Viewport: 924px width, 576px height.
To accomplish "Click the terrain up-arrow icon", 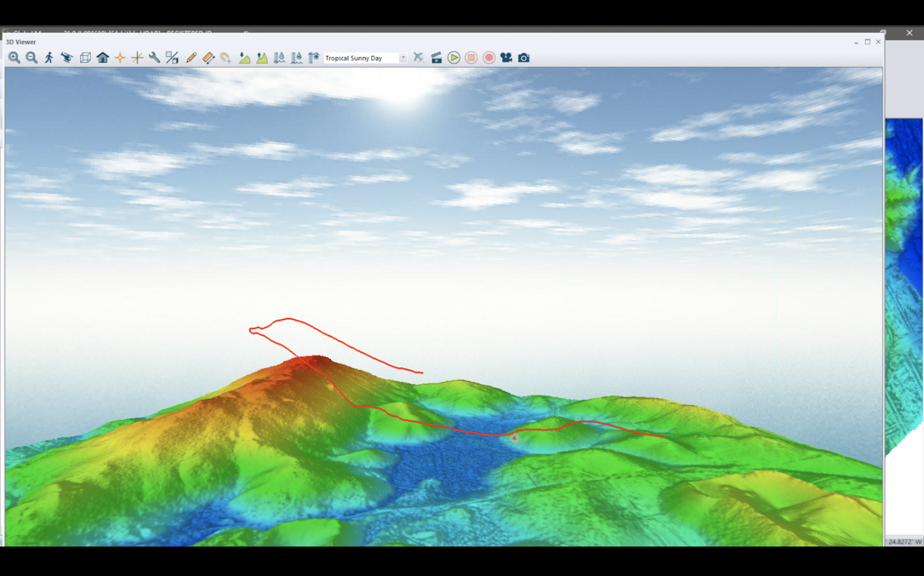I will 262,58.
